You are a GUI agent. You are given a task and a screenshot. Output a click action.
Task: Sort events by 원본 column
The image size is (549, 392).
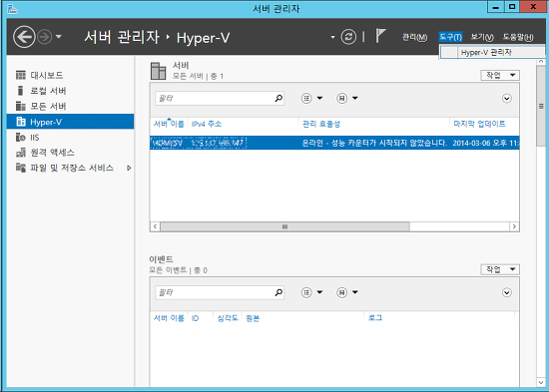(253, 318)
